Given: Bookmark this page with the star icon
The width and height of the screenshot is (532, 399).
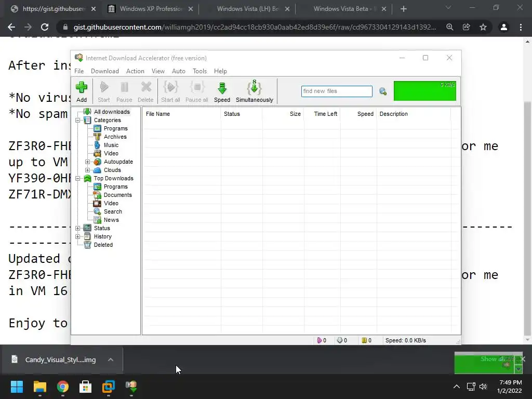Looking at the screenshot, I should point(483,27).
